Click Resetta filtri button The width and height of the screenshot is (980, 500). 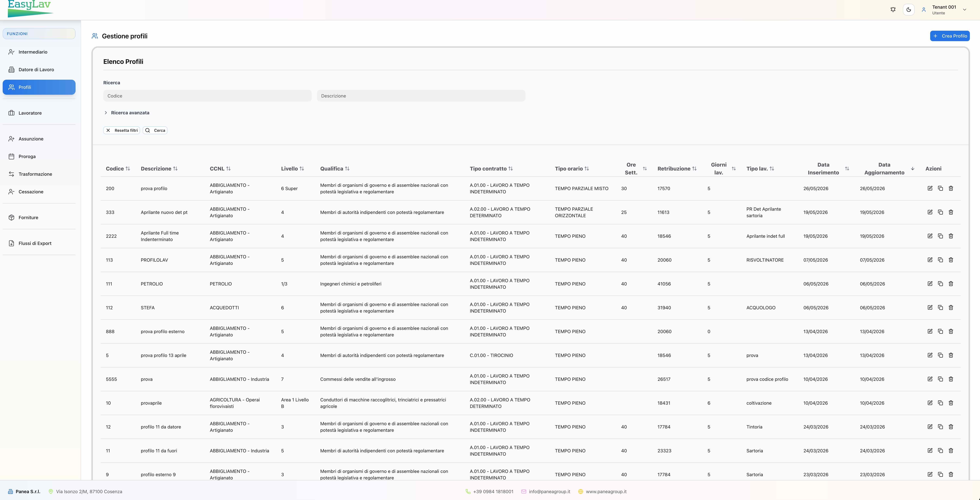coord(122,130)
